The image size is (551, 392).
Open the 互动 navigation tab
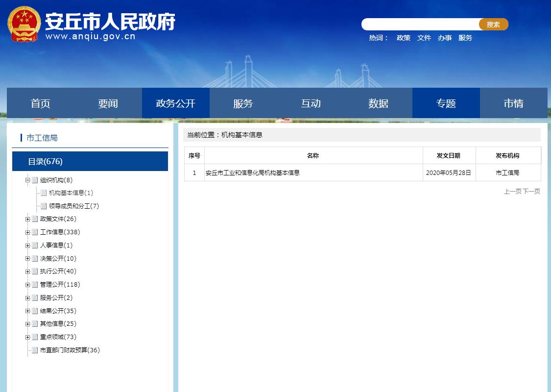311,103
